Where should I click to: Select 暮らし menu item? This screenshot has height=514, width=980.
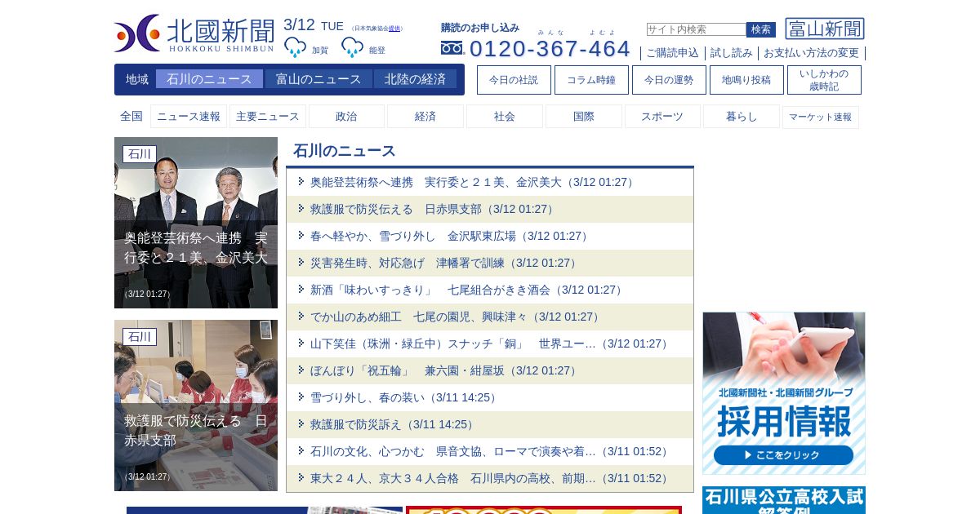(742, 117)
